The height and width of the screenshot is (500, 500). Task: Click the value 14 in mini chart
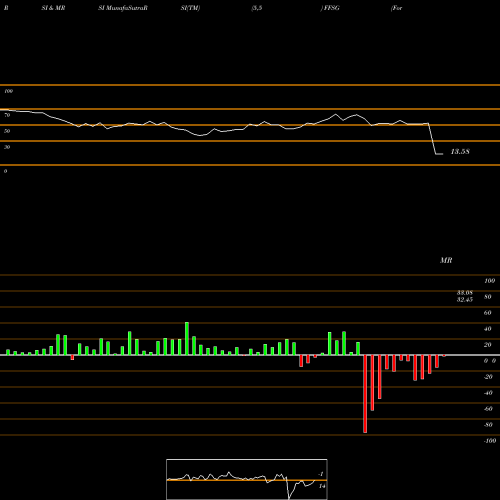click(322, 486)
